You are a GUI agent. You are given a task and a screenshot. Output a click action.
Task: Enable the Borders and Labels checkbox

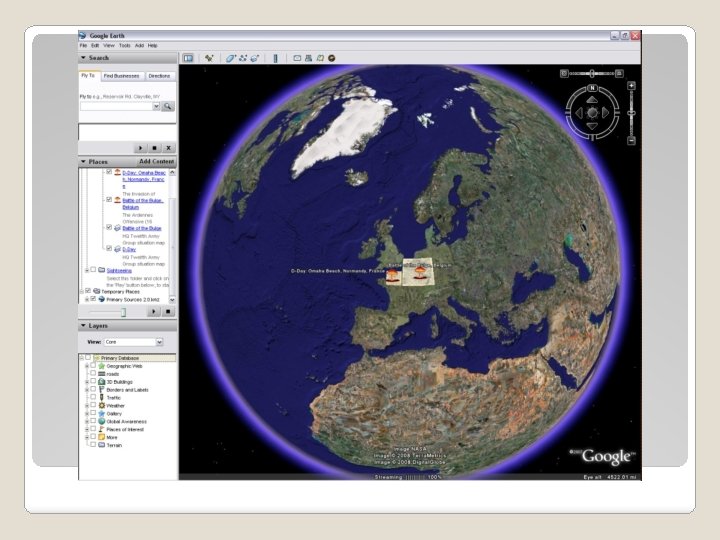93,389
